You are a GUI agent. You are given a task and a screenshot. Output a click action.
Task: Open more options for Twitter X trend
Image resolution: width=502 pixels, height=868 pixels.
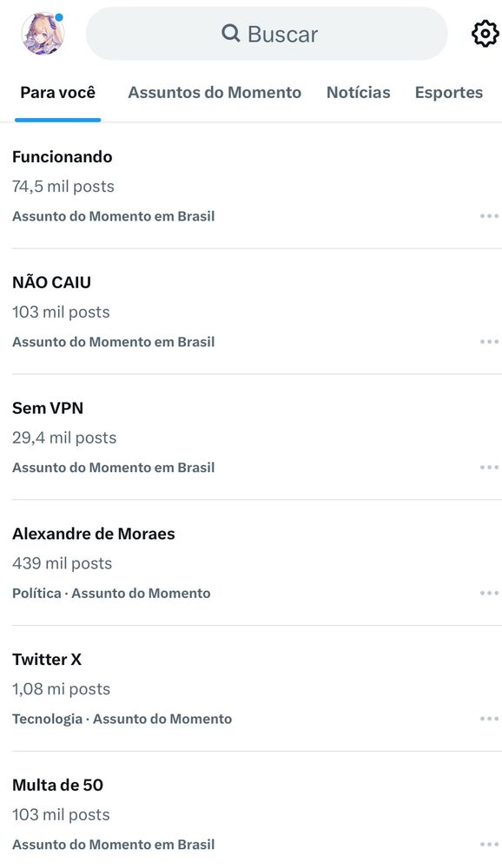coord(489,719)
